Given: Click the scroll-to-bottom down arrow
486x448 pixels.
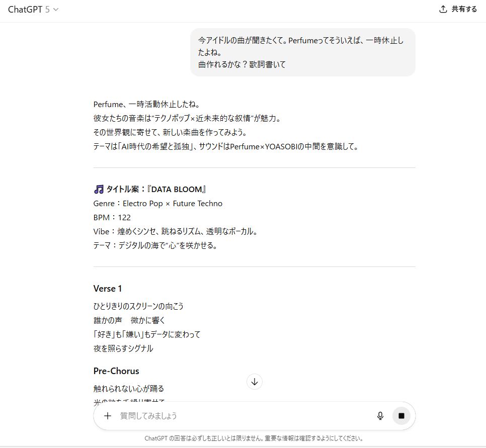Looking at the screenshot, I should tap(255, 382).
